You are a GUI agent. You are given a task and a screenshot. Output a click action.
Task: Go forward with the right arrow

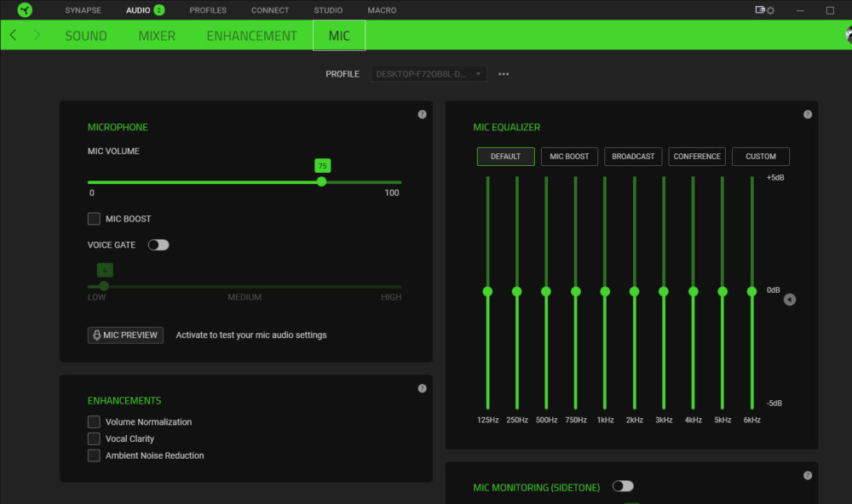pos(37,35)
